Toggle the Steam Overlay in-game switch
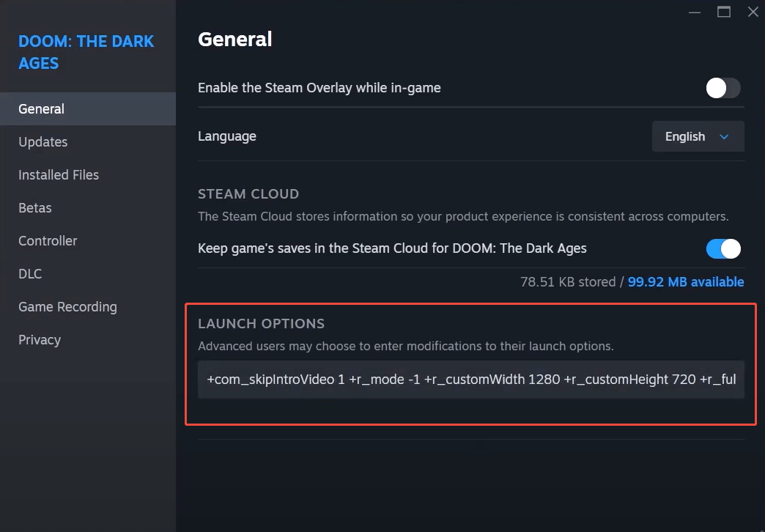 [x=722, y=89]
